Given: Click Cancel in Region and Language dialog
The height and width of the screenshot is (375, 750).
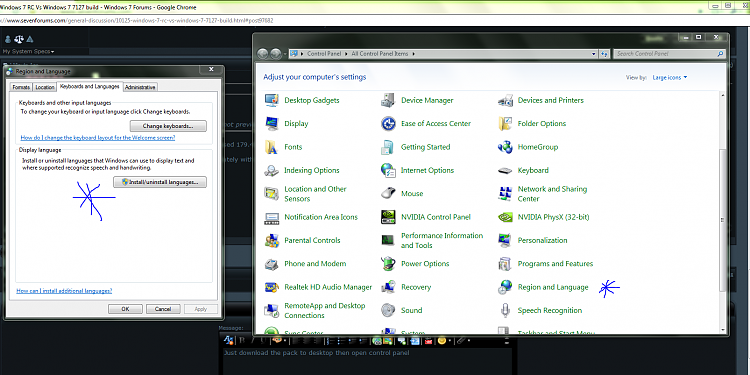Looking at the screenshot, I should [x=163, y=309].
